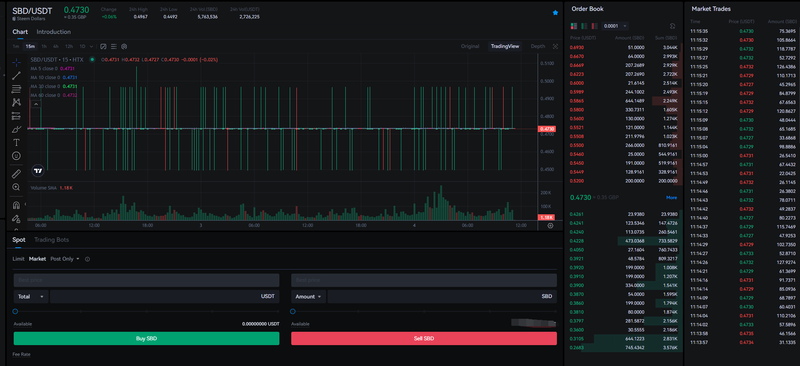
Task: Collapse the indicator legend
Action: [36, 104]
